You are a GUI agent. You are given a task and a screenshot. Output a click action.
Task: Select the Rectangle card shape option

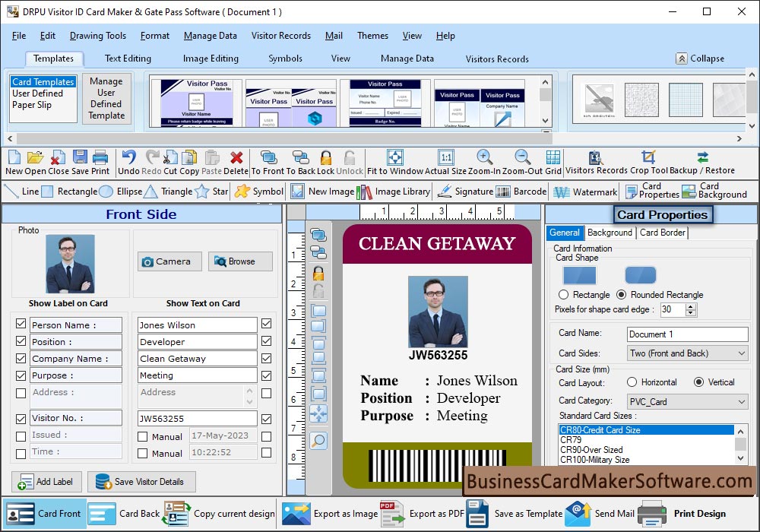tap(563, 295)
